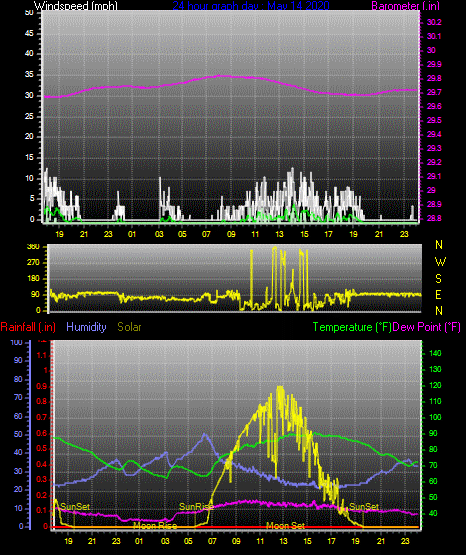Screen dimensions: 466x555
Task: Select the 'Solar' legend label
Action: click(129, 327)
